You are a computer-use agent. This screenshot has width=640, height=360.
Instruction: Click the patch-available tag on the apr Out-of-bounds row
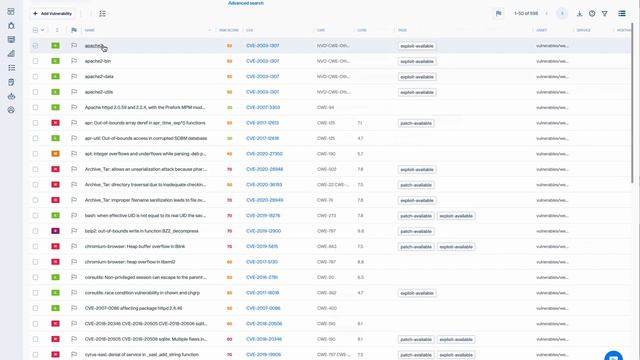click(416, 123)
